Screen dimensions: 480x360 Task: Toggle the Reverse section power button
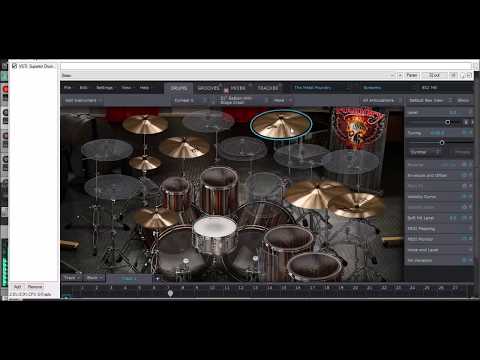(x=464, y=165)
